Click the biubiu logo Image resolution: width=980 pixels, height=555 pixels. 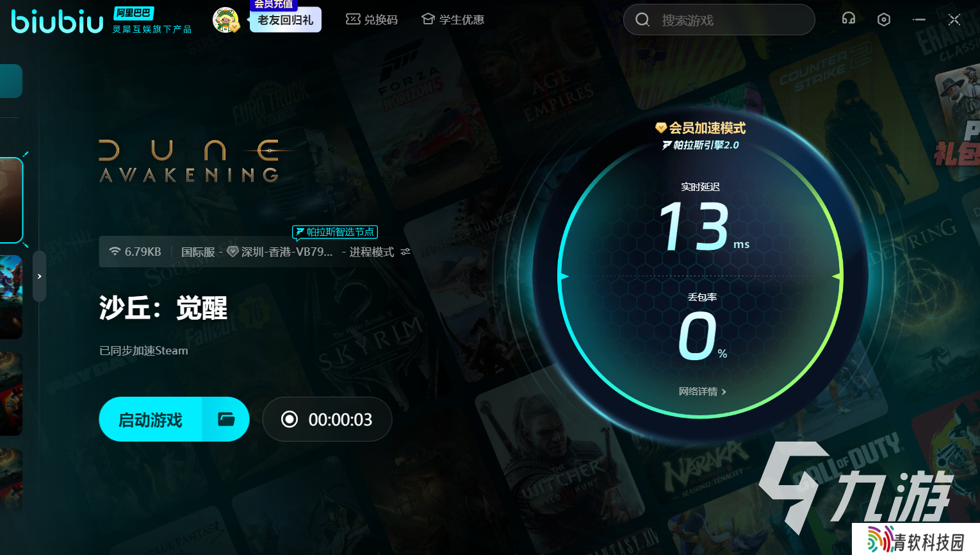coord(57,22)
